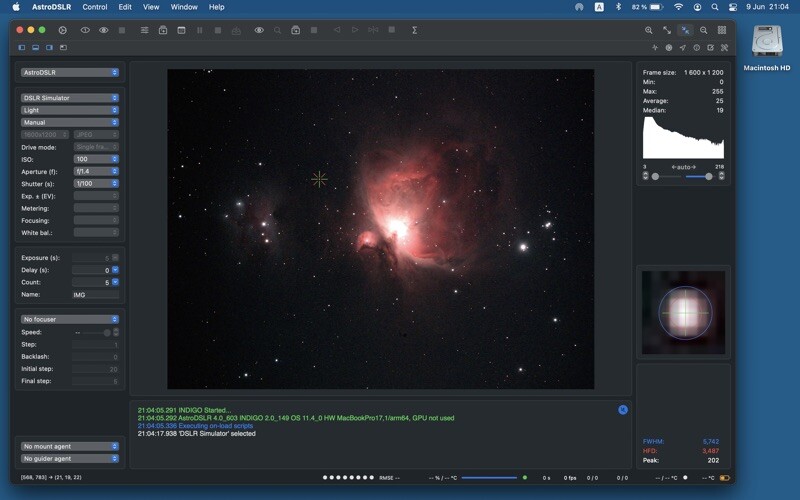Click the zoom out magnifier icon
The image size is (800, 500).
tap(704, 30)
